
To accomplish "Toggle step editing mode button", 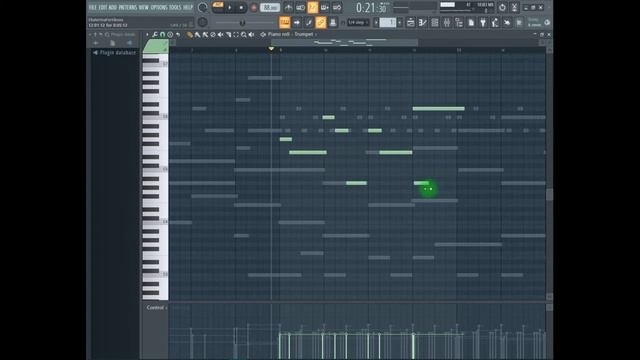I will point(309,22).
